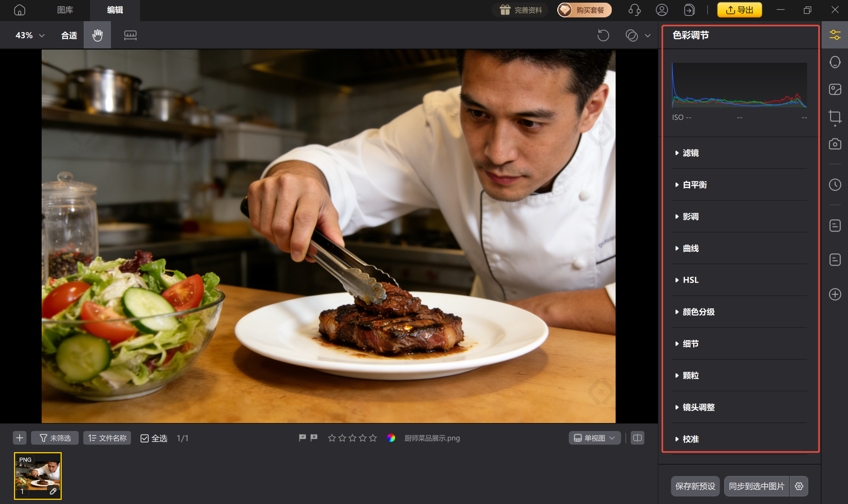Click the ruler straighten tool icon

tap(130, 35)
